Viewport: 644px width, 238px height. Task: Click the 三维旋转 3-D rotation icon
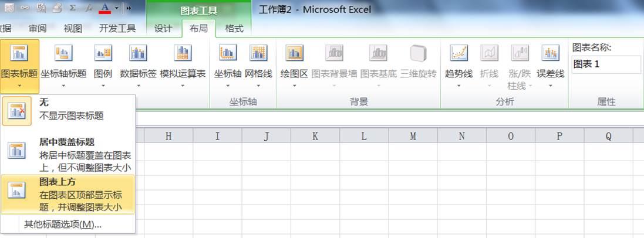419,53
